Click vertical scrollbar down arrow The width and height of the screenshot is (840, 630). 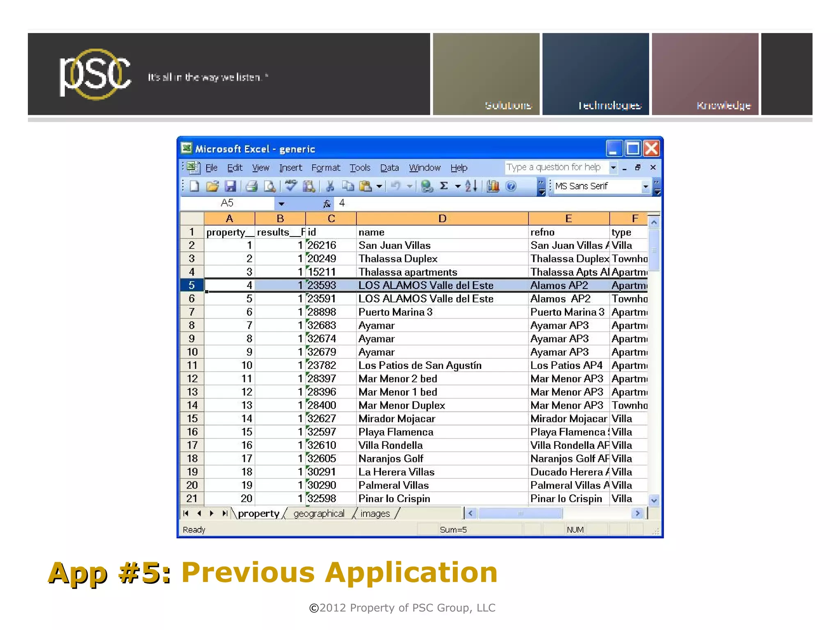click(x=654, y=500)
